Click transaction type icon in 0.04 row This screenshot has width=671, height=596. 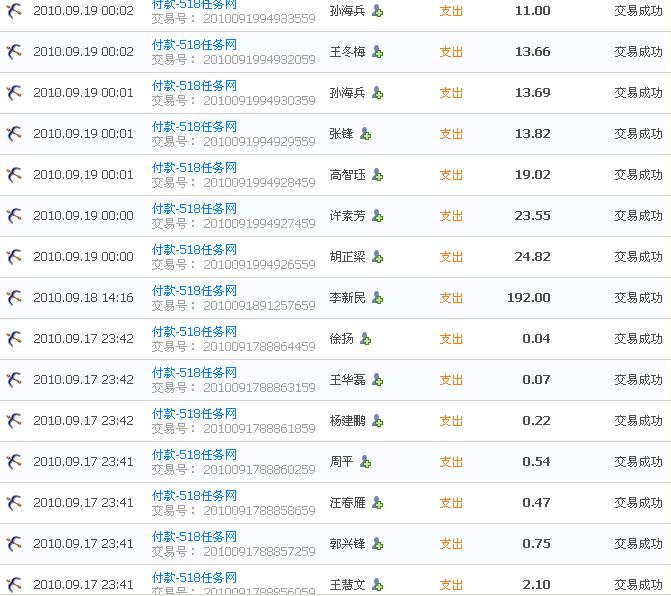click(14, 339)
